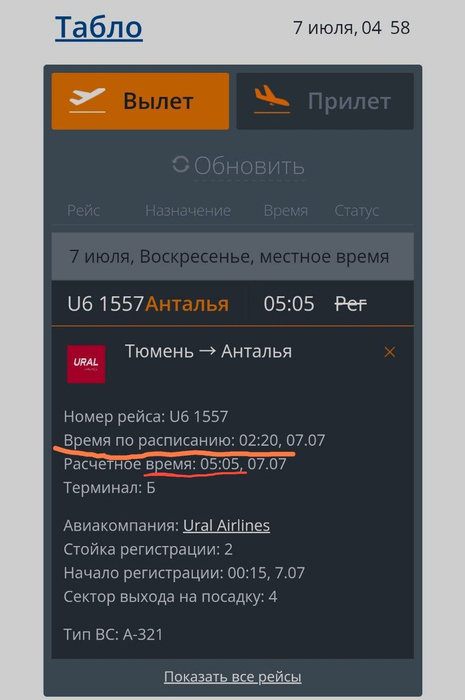The image size is (465, 700).
Task: Open the Табло heading link
Action: click(99, 28)
